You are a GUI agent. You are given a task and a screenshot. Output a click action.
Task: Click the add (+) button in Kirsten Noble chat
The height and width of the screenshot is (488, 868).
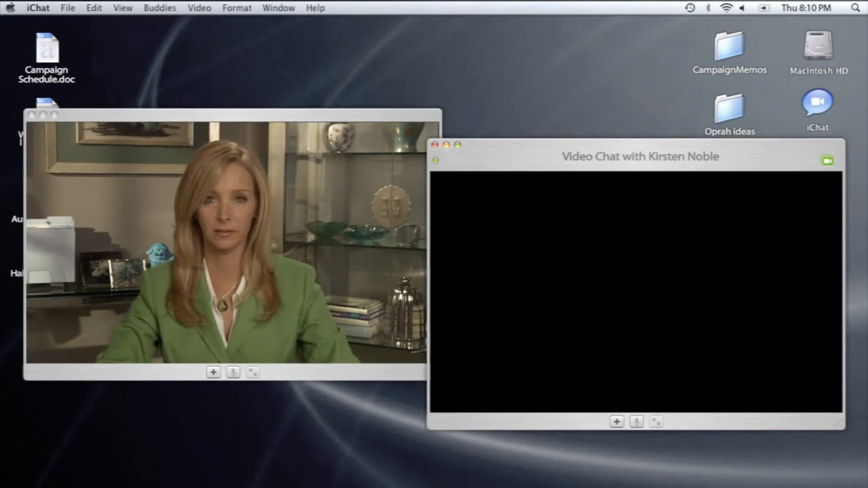pos(617,421)
